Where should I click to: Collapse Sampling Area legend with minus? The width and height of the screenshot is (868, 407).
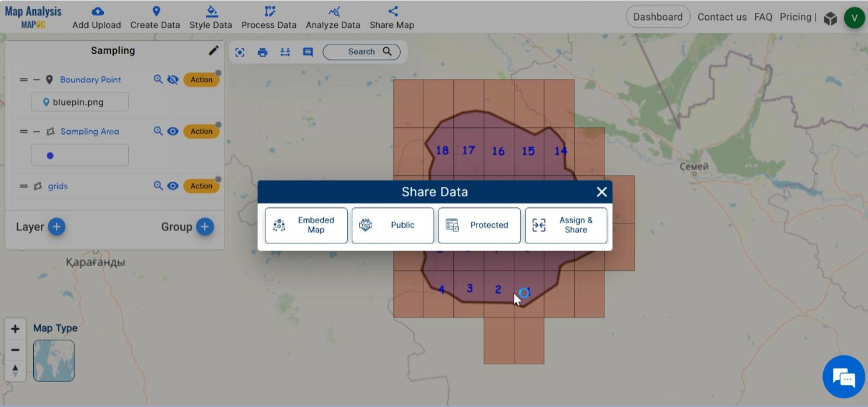click(36, 131)
